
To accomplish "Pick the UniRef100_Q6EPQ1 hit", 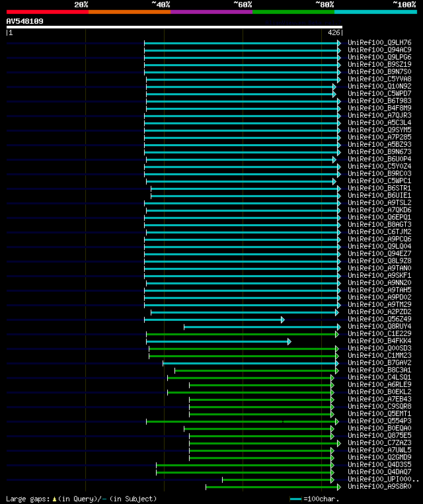I will point(379,217).
